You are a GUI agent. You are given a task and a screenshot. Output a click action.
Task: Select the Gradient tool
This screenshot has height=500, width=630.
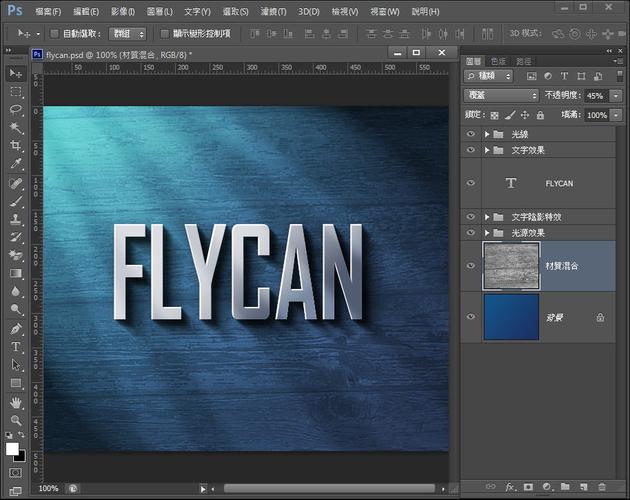click(x=16, y=273)
